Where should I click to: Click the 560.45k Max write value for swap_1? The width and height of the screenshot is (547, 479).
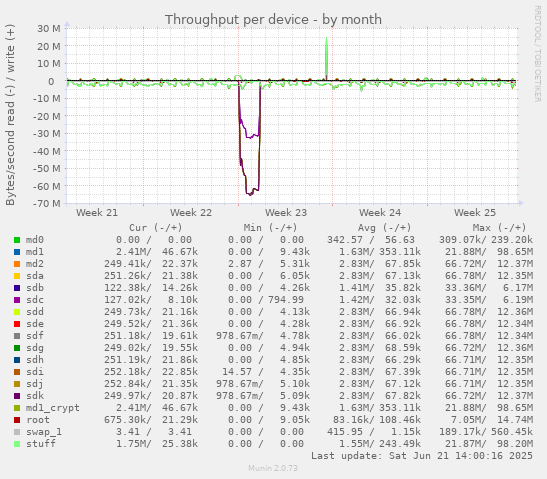[512, 432]
